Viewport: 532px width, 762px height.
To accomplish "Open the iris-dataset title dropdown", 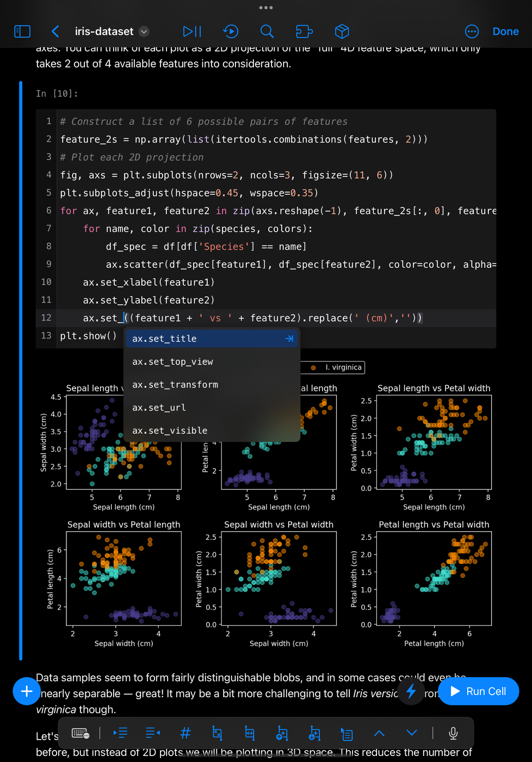I will click(144, 32).
